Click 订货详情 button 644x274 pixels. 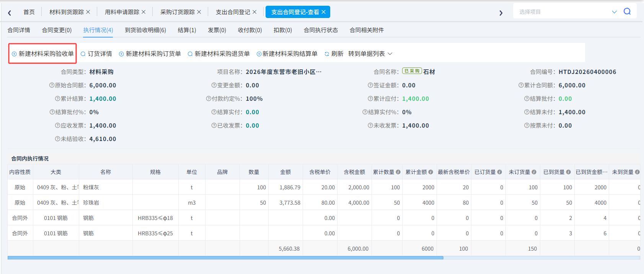tap(96, 54)
